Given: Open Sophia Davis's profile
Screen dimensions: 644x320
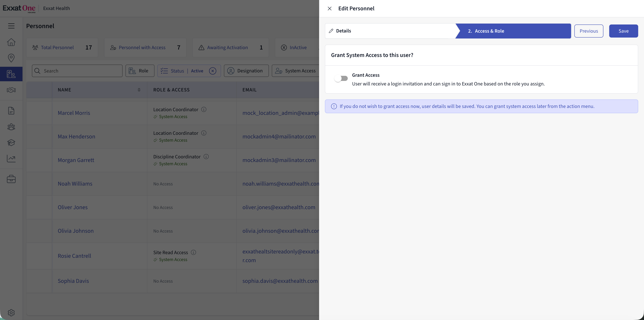Looking at the screenshot, I should [x=73, y=281].
